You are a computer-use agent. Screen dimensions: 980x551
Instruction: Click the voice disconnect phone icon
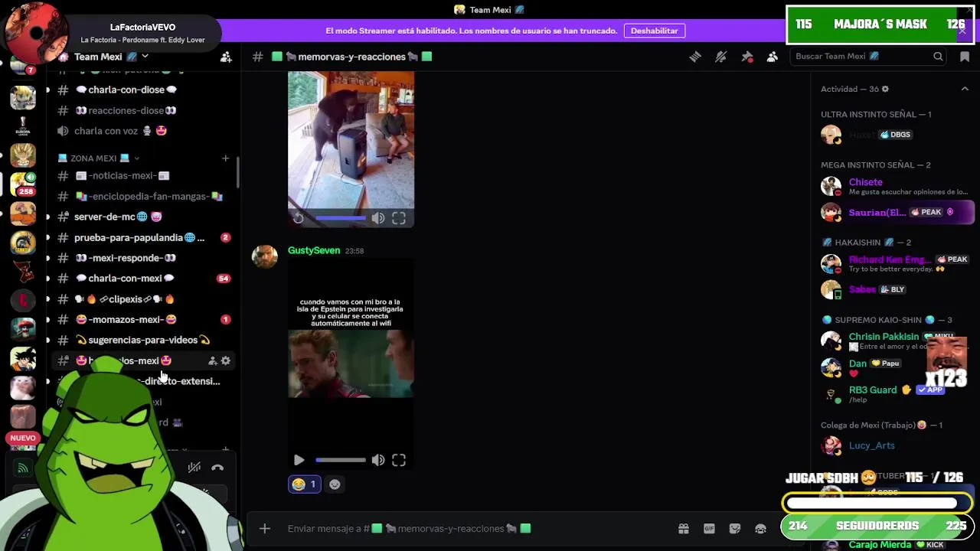(217, 468)
